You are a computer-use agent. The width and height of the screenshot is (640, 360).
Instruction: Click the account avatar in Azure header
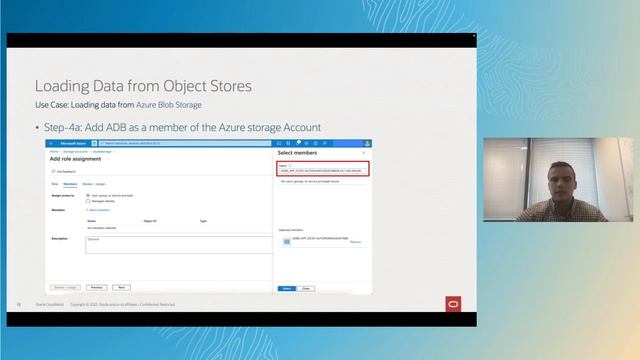[x=367, y=143]
